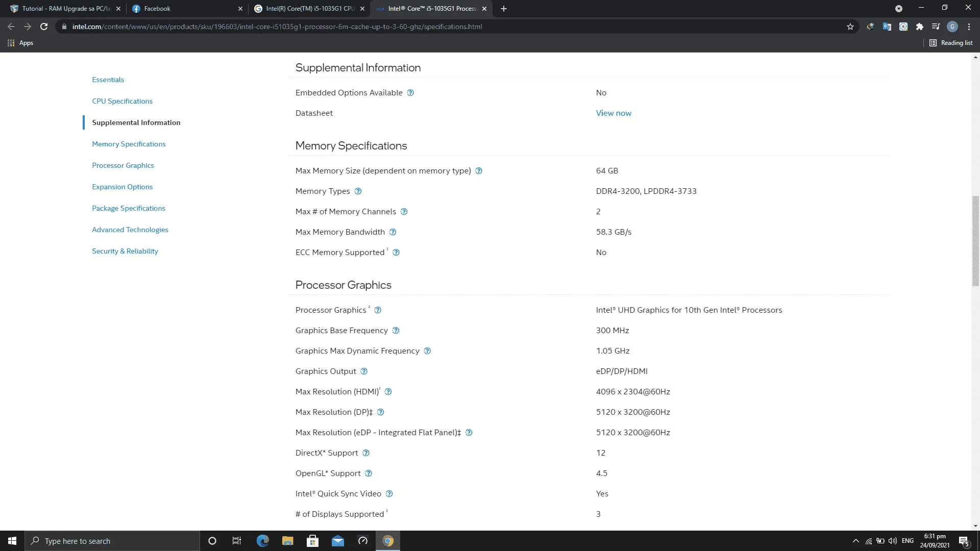The height and width of the screenshot is (551, 980).
Task: Open tab search dropdown in title bar
Action: [x=899, y=9]
